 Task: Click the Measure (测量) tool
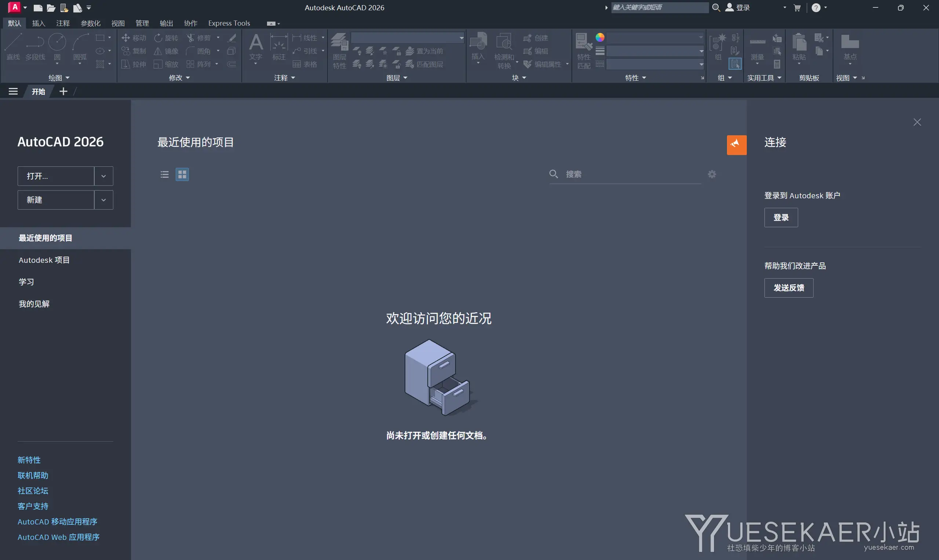[757, 47]
